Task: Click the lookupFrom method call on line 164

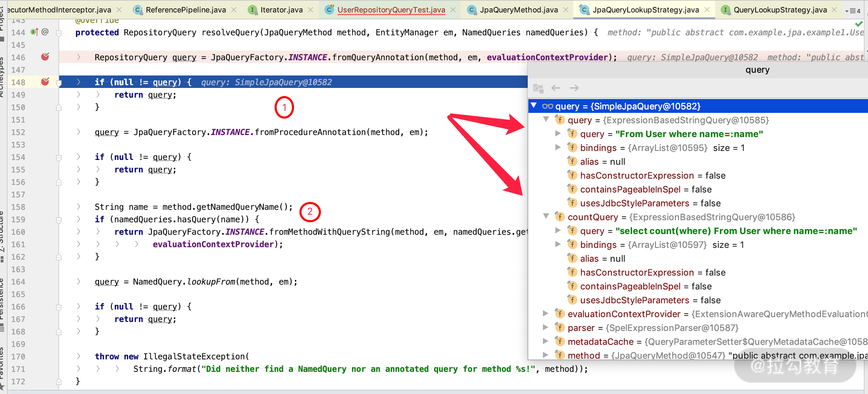Action: 211,282
